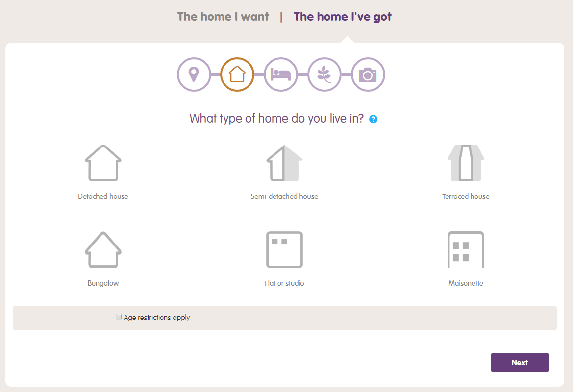573x392 pixels.
Task: Switch to The home I want tab
Action: [223, 17]
